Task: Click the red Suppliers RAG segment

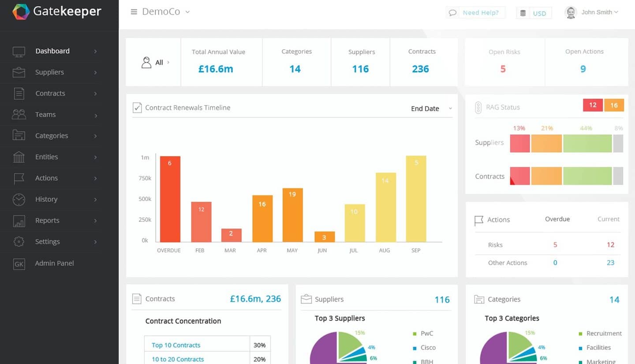Action: (519, 143)
